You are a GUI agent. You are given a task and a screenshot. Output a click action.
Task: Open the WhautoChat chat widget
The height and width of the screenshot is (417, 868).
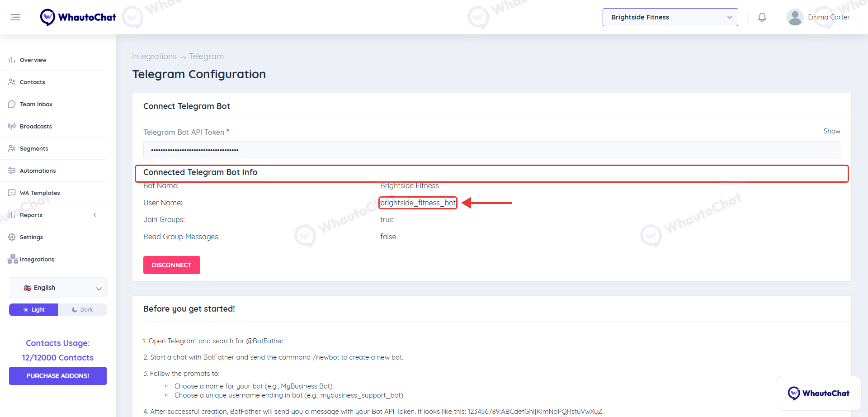coord(818,393)
